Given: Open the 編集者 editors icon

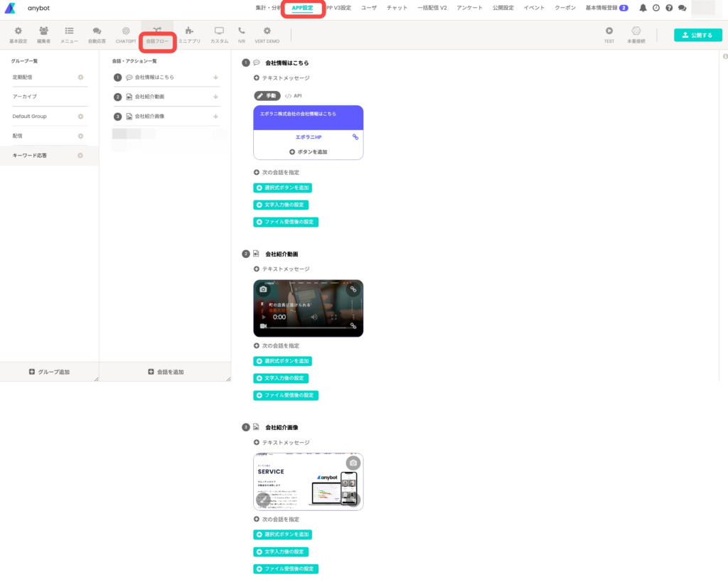Looking at the screenshot, I should (x=44, y=31).
